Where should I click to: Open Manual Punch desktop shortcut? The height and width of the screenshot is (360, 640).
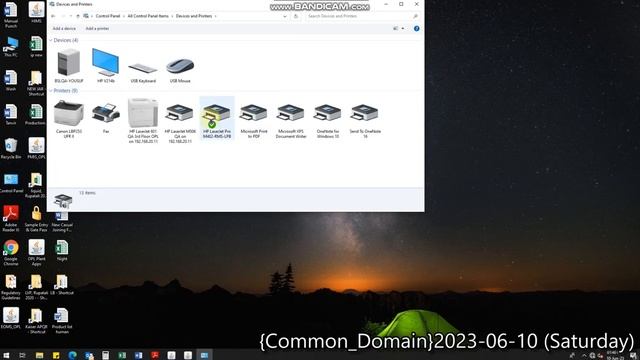(11, 15)
